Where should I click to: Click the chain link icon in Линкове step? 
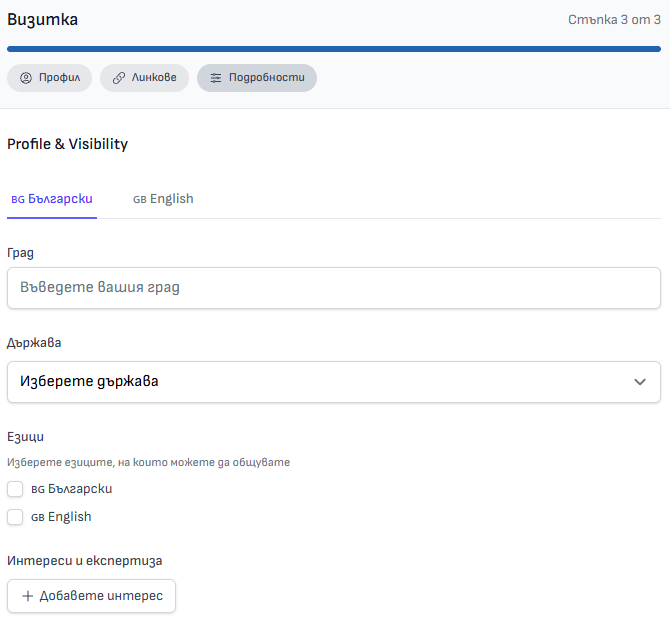pyautogui.click(x=118, y=78)
